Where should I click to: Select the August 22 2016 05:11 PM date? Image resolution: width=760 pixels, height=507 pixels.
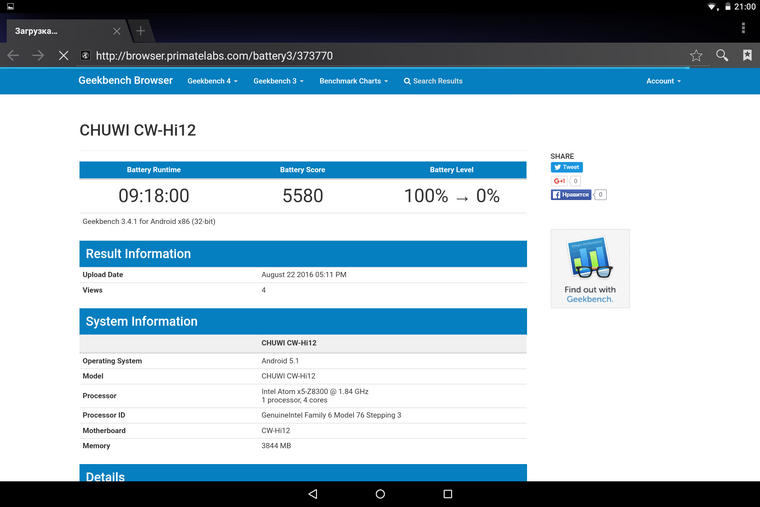[304, 274]
